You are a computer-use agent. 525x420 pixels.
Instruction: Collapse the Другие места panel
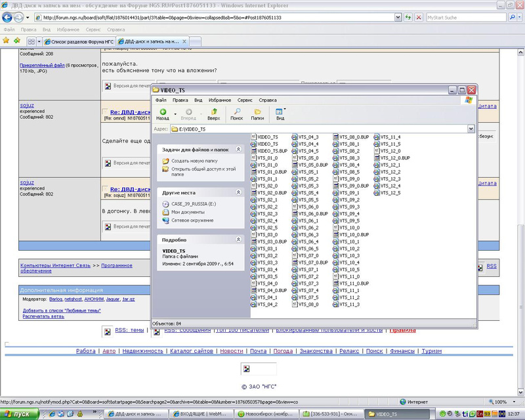click(238, 193)
